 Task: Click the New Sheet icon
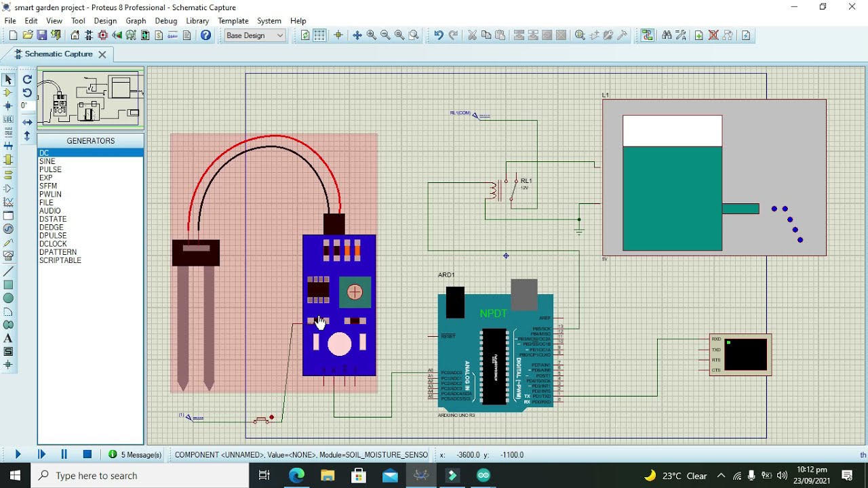pyautogui.click(x=699, y=35)
